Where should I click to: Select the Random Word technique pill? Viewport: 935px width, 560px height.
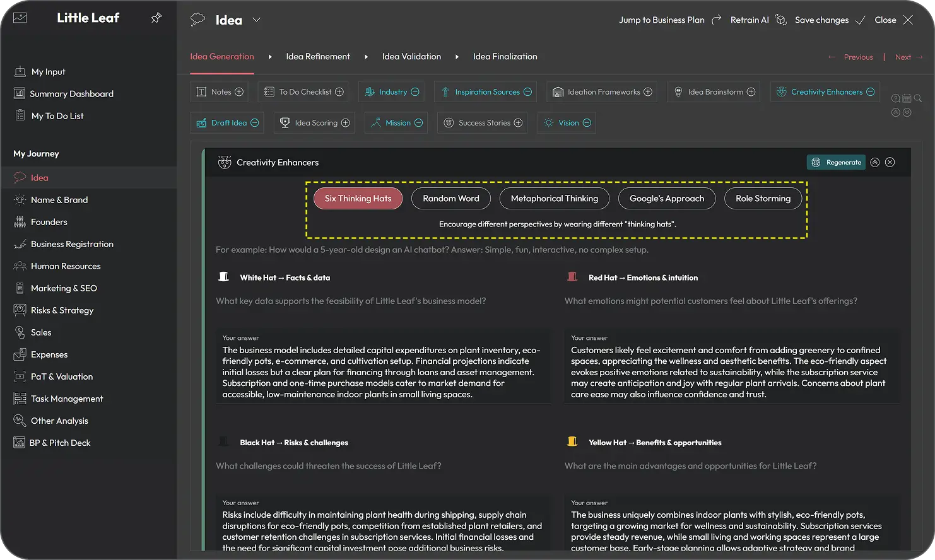(450, 199)
